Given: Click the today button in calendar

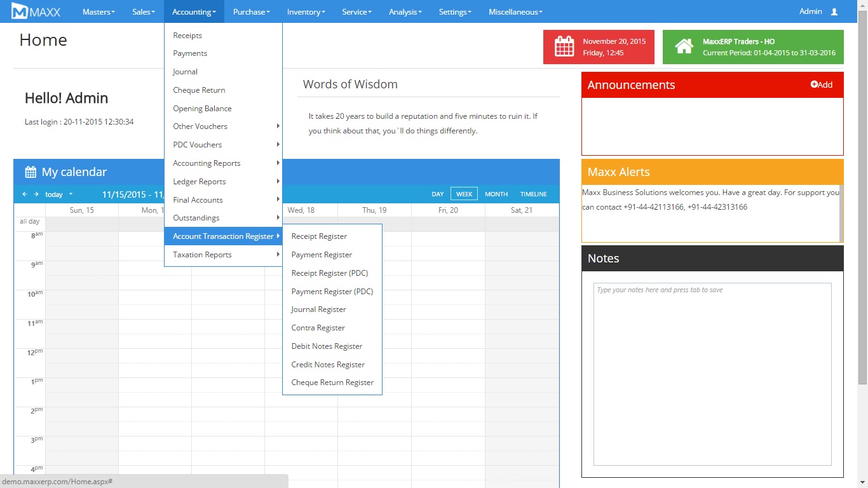Looking at the screenshot, I should [x=54, y=194].
